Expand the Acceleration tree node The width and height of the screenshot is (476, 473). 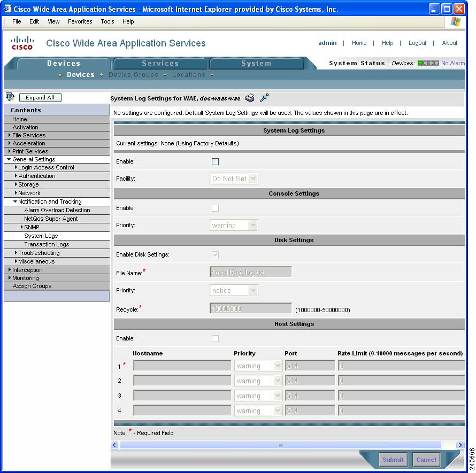tap(10, 143)
